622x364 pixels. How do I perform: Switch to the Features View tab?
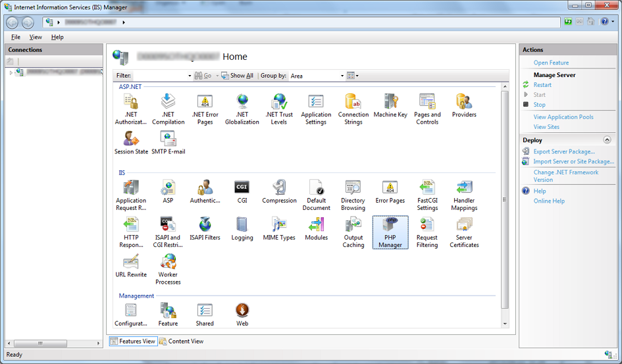tap(133, 341)
